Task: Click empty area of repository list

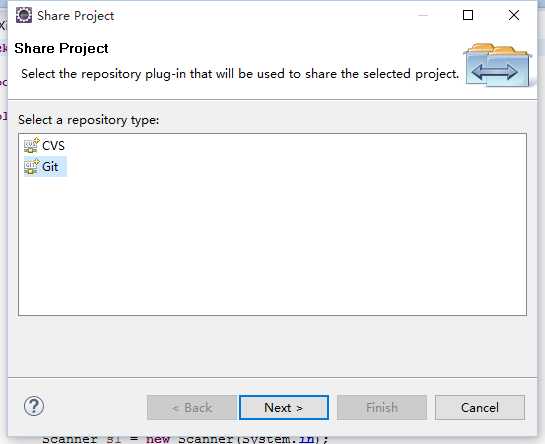Action: click(x=272, y=243)
